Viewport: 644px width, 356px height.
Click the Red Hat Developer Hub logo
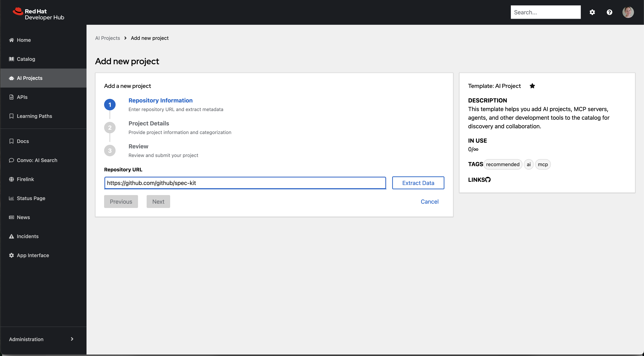click(x=38, y=14)
